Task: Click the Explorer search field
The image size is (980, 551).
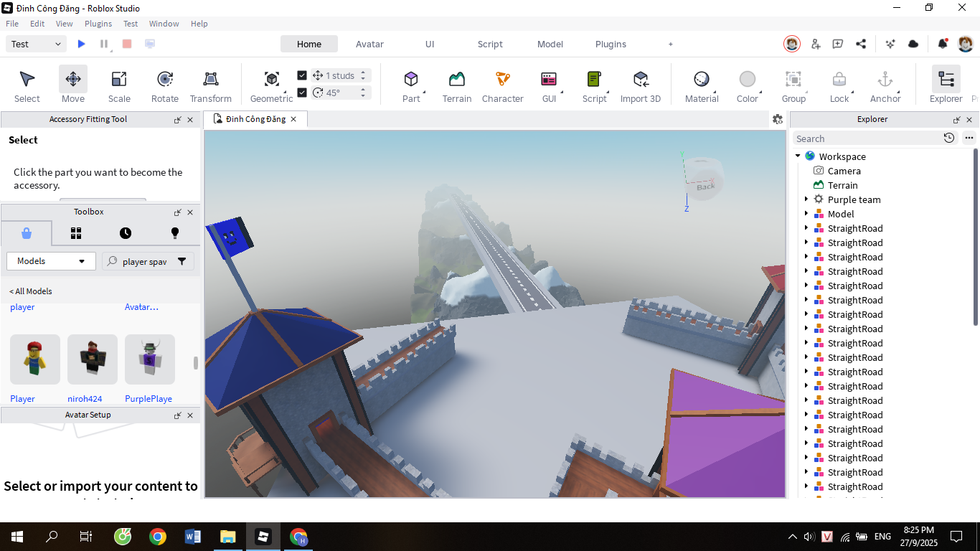Action: 867,138
